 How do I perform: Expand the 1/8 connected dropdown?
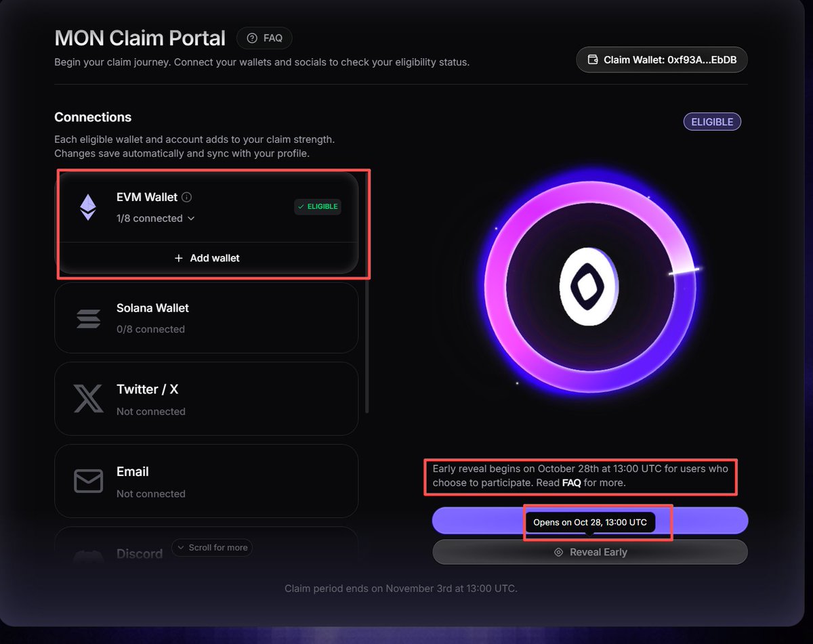coord(155,218)
